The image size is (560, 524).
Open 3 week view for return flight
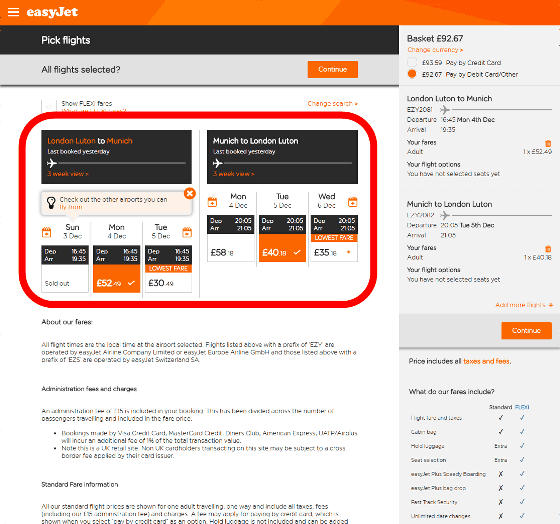(x=234, y=174)
